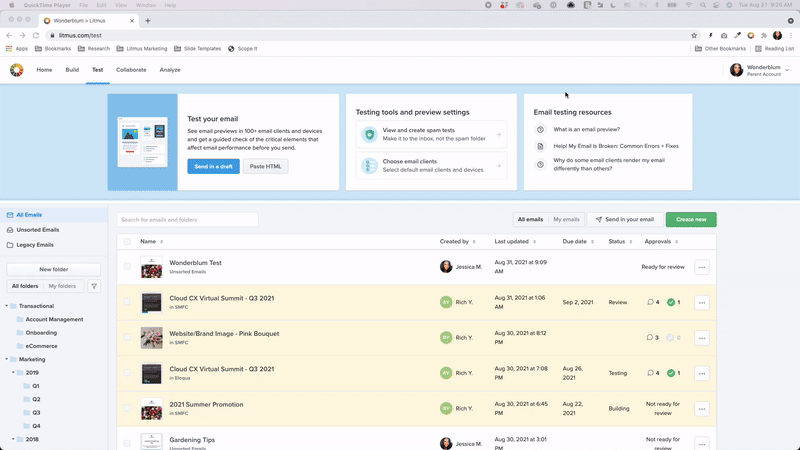Click the Wonderblum account avatar
This screenshot has height=450, width=800.
click(736, 70)
